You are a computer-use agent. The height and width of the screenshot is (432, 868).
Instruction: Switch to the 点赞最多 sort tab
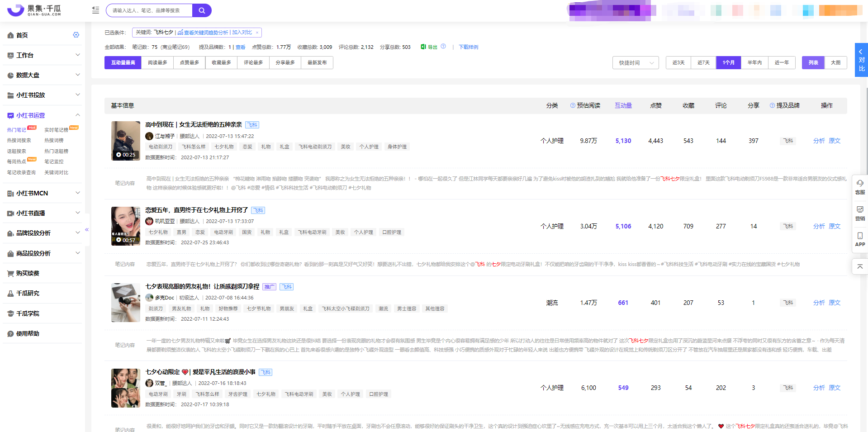(x=189, y=63)
